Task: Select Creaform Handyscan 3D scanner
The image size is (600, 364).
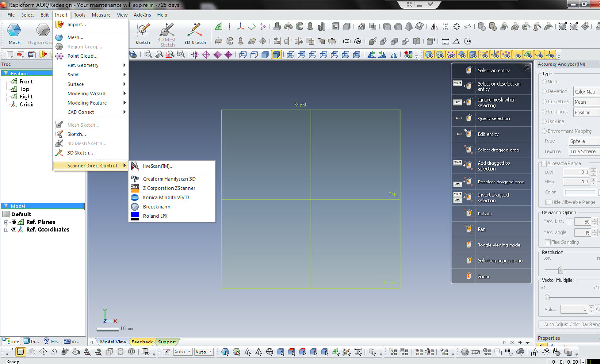Action: (x=172, y=179)
